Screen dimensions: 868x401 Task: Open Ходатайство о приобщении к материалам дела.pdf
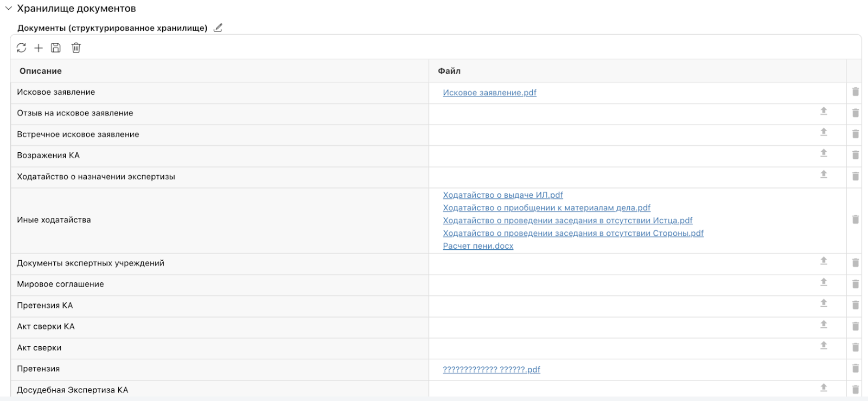[546, 208]
